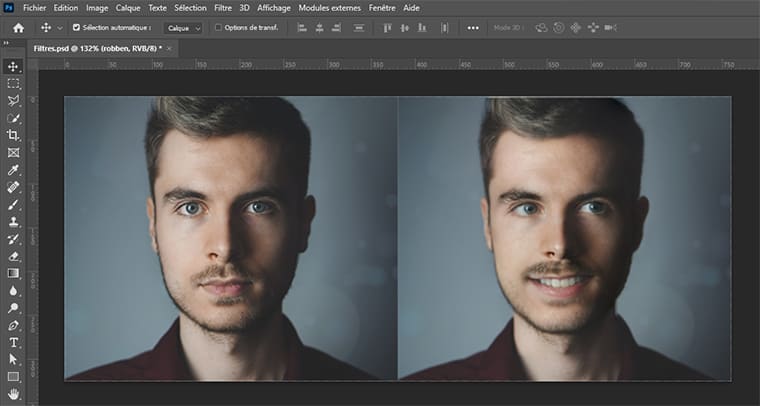Align top edges of layers

387,28
